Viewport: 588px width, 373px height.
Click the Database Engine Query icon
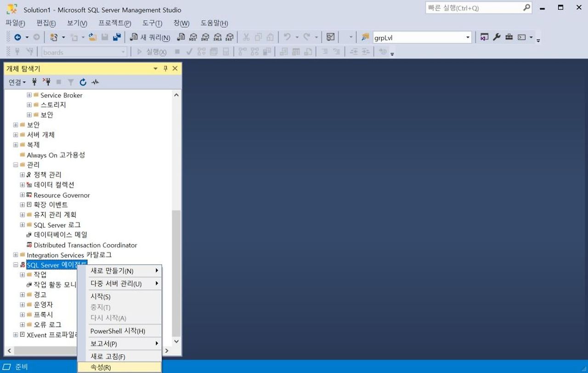pos(181,38)
